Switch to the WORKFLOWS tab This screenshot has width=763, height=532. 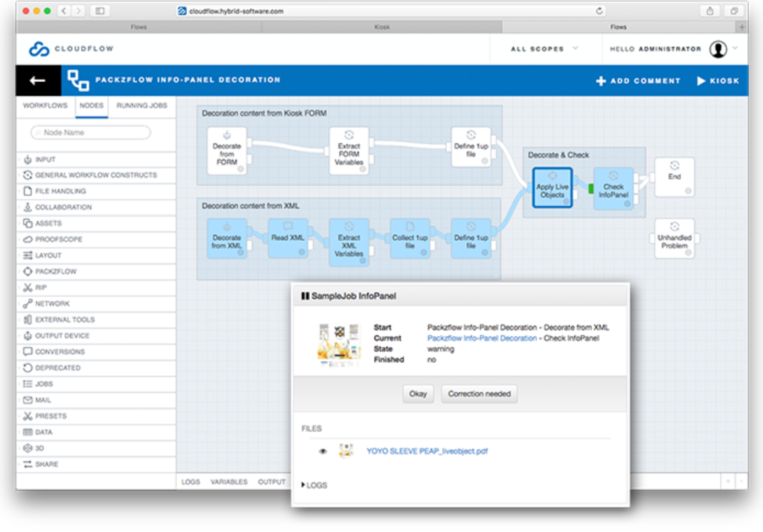45,105
